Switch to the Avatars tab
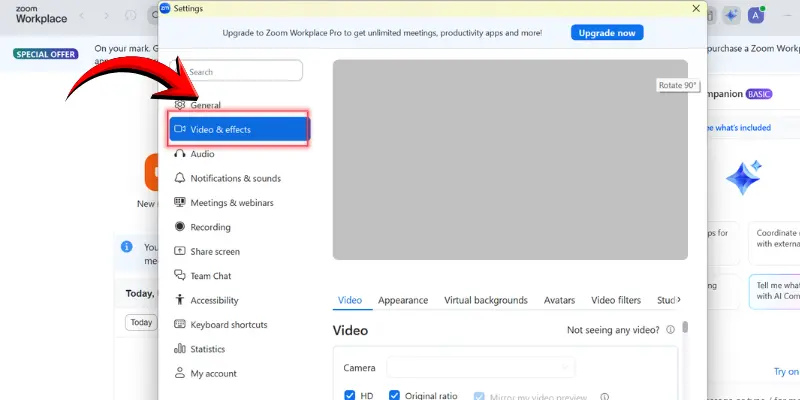Viewport: 800px width, 400px height. (x=559, y=300)
